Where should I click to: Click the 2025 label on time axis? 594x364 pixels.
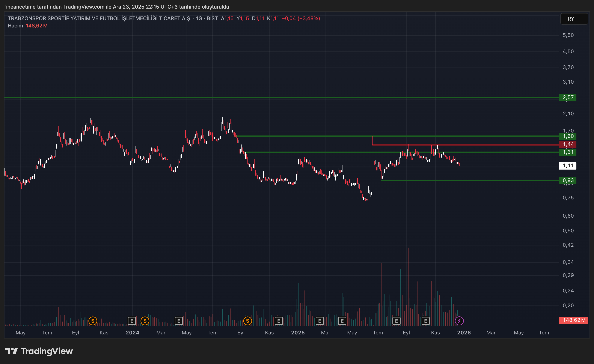click(x=298, y=333)
